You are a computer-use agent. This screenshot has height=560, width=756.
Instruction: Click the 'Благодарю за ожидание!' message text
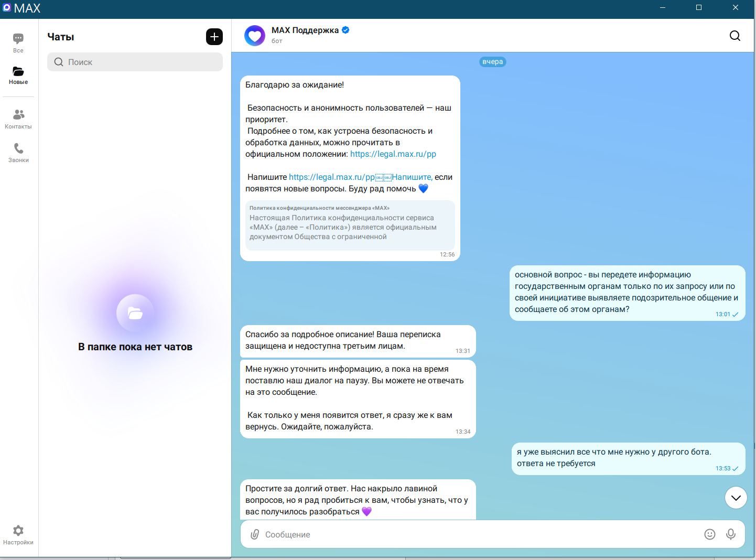click(295, 85)
